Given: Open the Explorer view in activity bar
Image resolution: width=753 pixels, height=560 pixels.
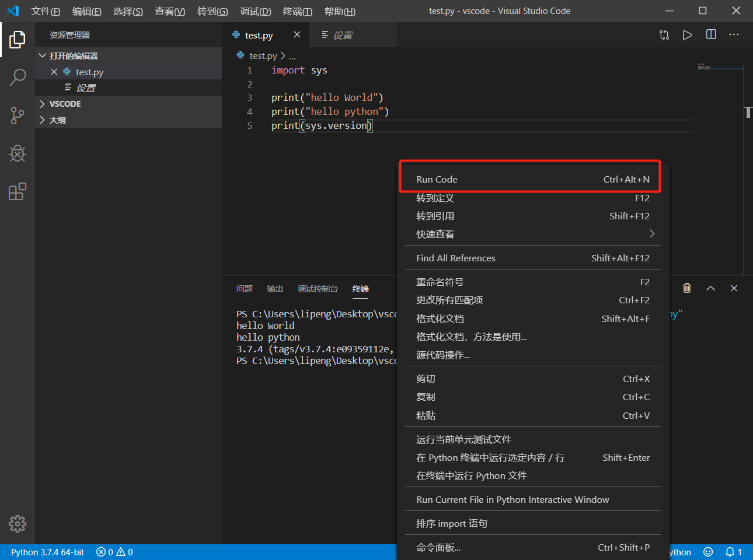Looking at the screenshot, I should pos(18,40).
